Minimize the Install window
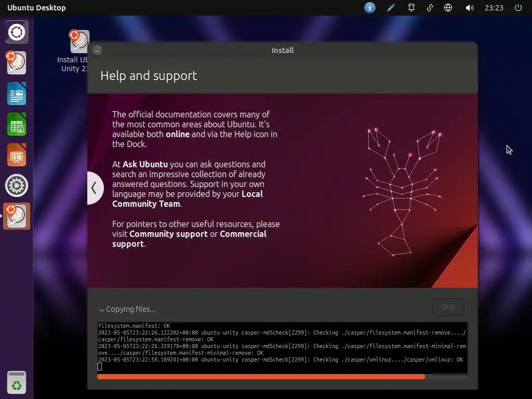Screen dimensions: 532x399 click(97, 50)
